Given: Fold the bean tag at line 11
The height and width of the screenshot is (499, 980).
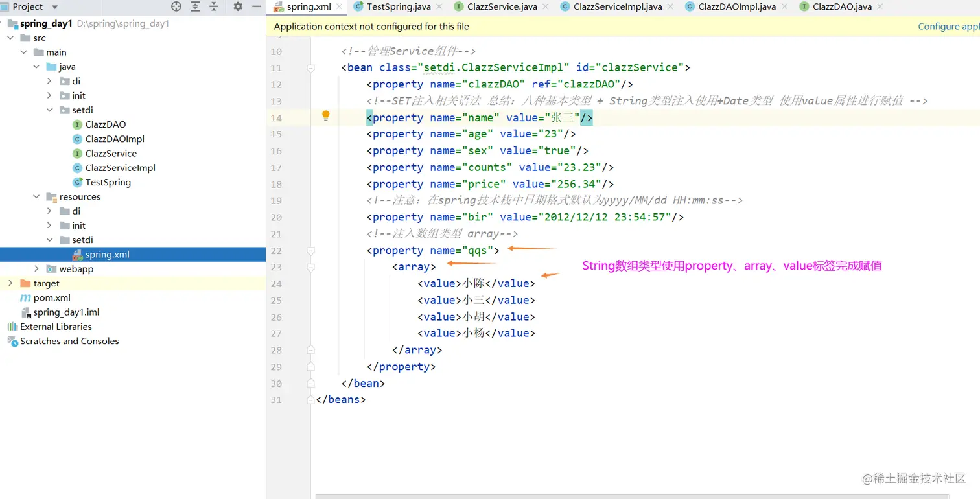Looking at the screenshot, I should (x=310, y=68).
